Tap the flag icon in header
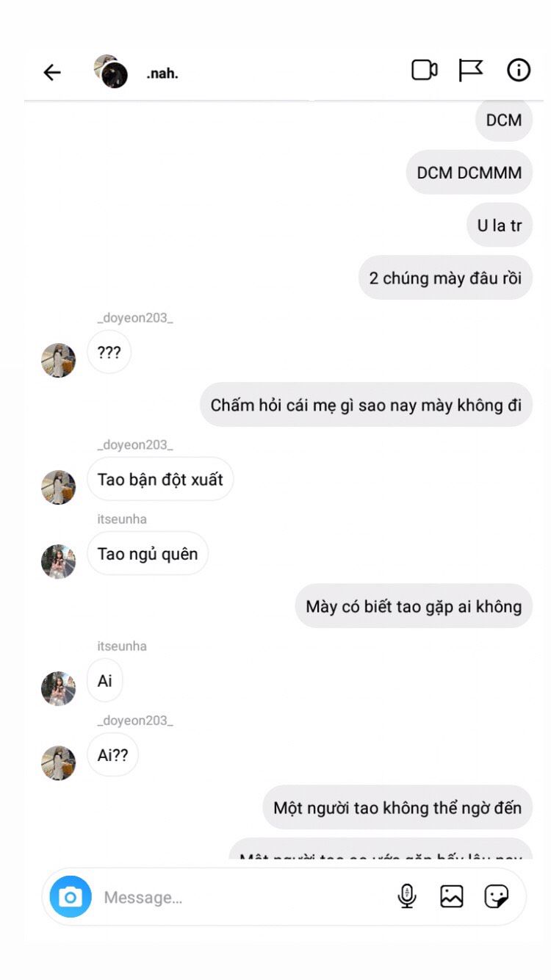Screen dimensions: 551x980 (x=471, y=71)
